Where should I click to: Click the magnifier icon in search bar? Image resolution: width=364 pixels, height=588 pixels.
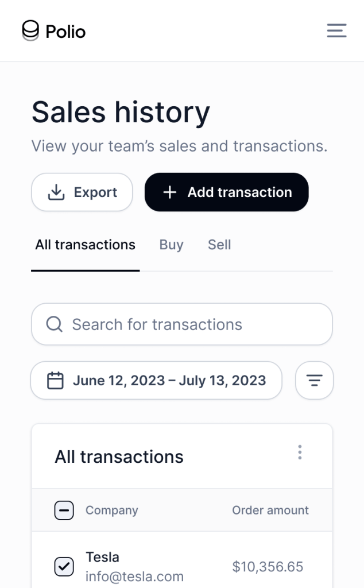54,324
